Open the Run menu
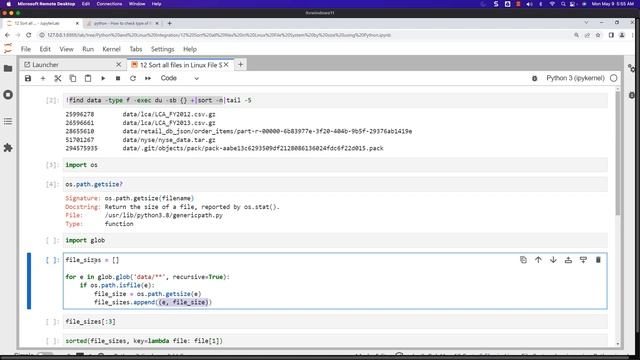 tap(88, 49)
